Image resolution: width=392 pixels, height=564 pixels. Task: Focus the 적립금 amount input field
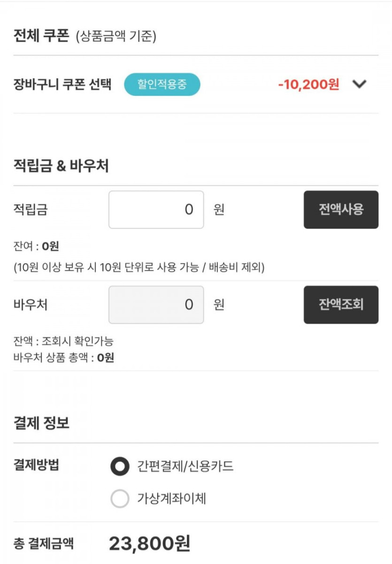tap(156, 209)
